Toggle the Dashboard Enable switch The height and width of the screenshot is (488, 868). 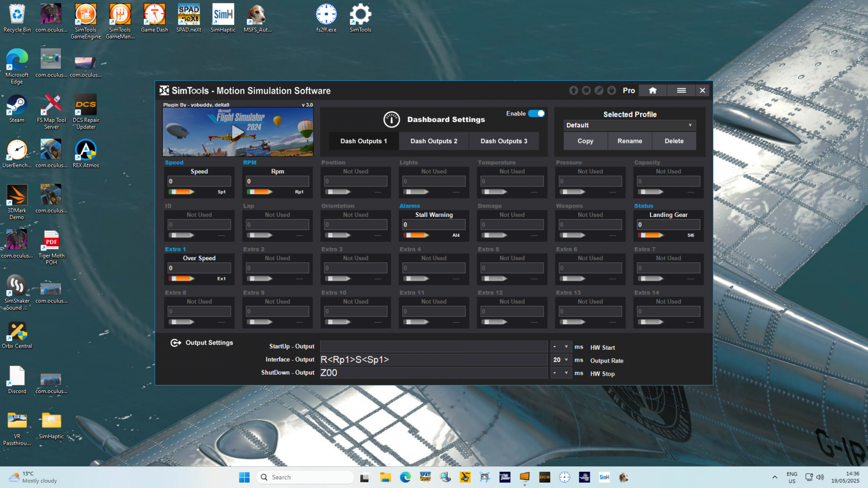point(537,113)
